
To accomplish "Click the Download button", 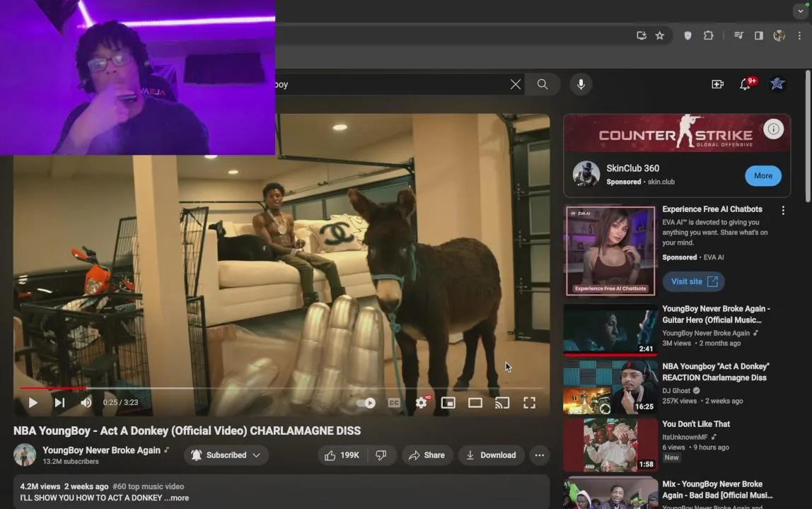I will click(491, 455).
